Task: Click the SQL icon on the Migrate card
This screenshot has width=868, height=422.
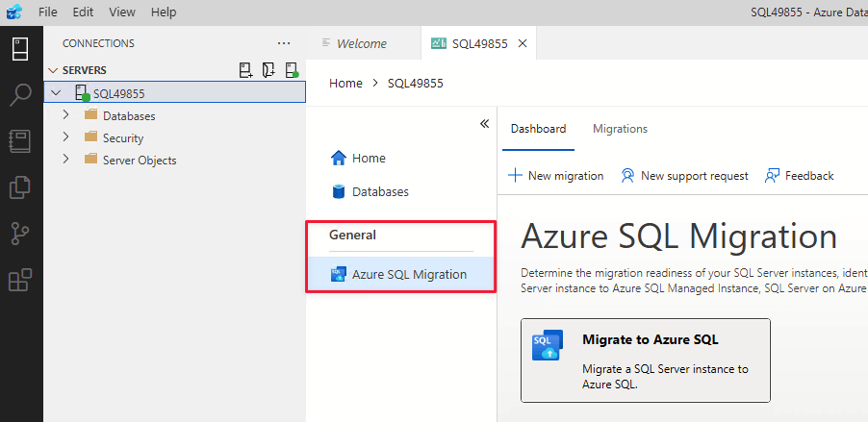Action: coord(548,346)
